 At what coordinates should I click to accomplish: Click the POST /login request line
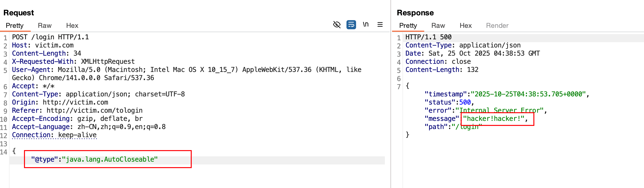pos(50,37)
